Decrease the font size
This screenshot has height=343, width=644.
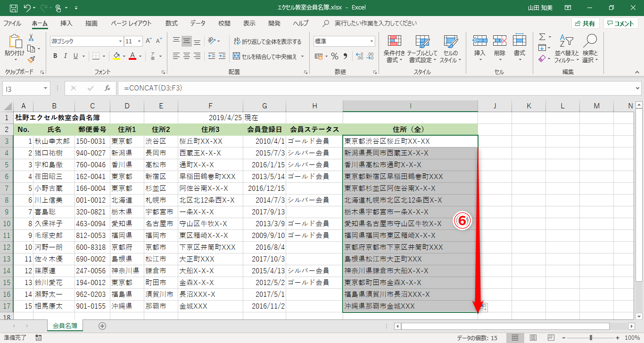[x=159, y=41]
